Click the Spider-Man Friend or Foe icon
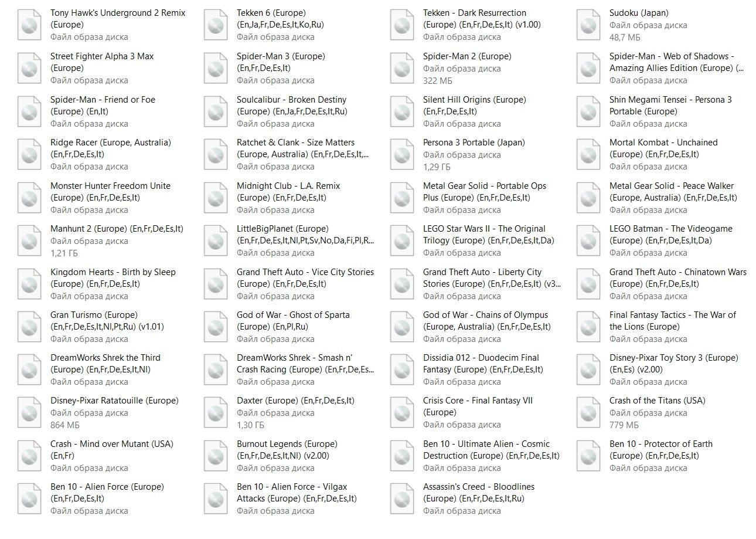756x539 pixels. 29,111
